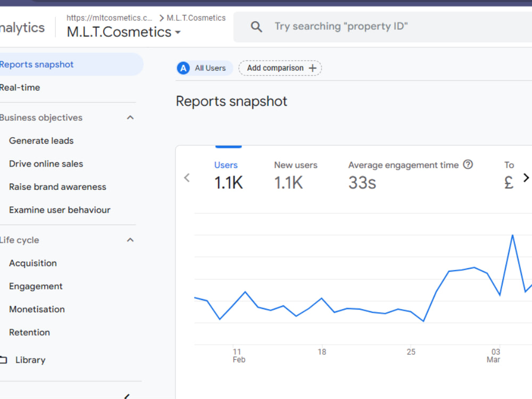Image resolution: width=532 pixels, height=399 pixels.
Task: Open help icon beside Average engagement time
Action: point(468,164)
